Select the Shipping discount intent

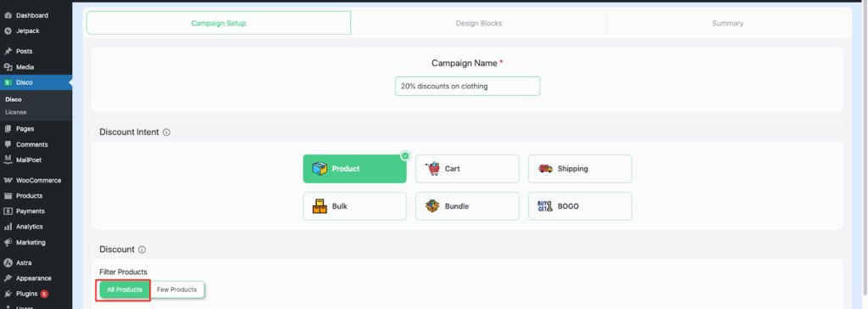tap(580, 169)
